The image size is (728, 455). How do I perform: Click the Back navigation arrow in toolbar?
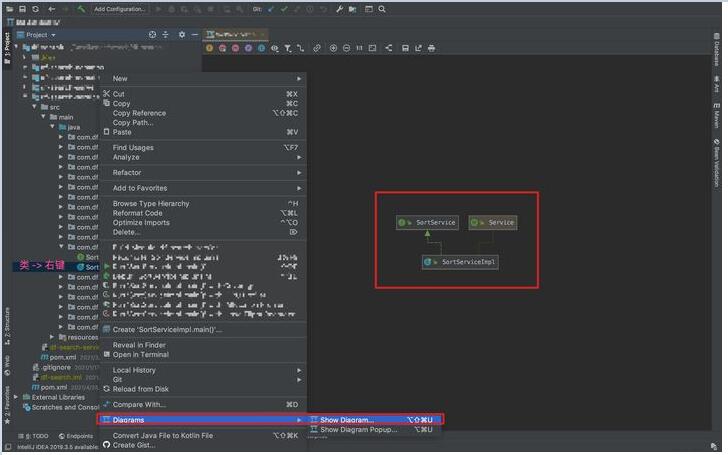[x=52, y=9]
